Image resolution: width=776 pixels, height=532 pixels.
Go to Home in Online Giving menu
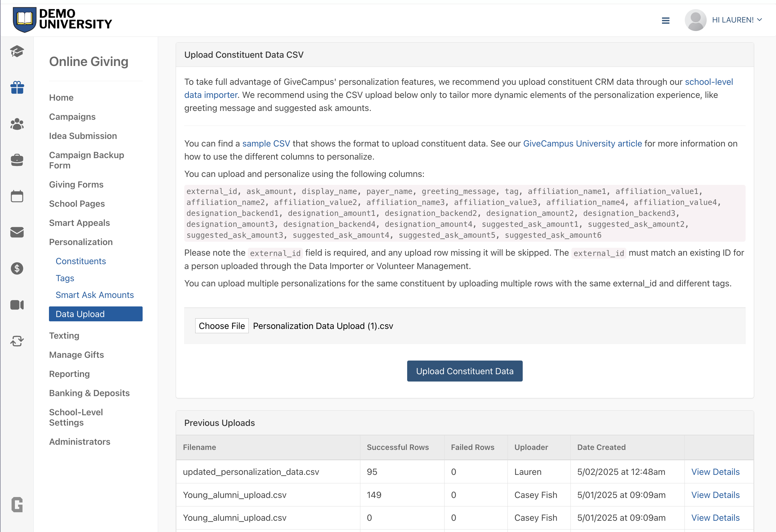coord(61,98)
